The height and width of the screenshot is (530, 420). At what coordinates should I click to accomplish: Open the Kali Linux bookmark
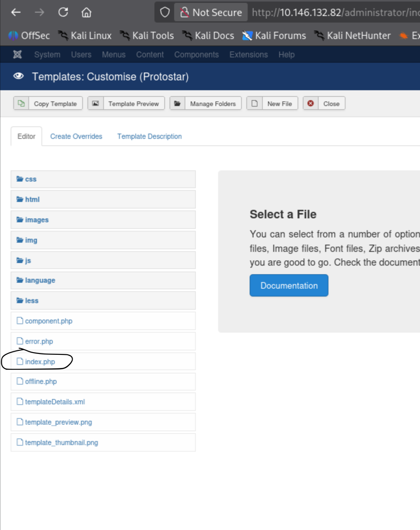pyautogui.click(x=85, y=35)
